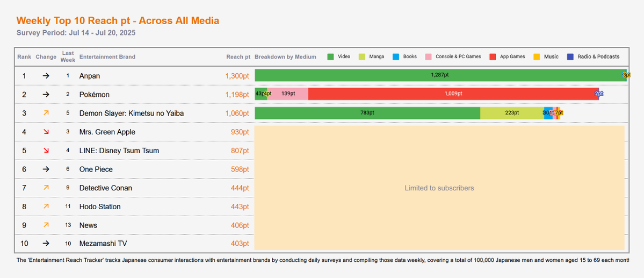
Task: Click the yellow Music legend swatch
Action: coord(537,57)
